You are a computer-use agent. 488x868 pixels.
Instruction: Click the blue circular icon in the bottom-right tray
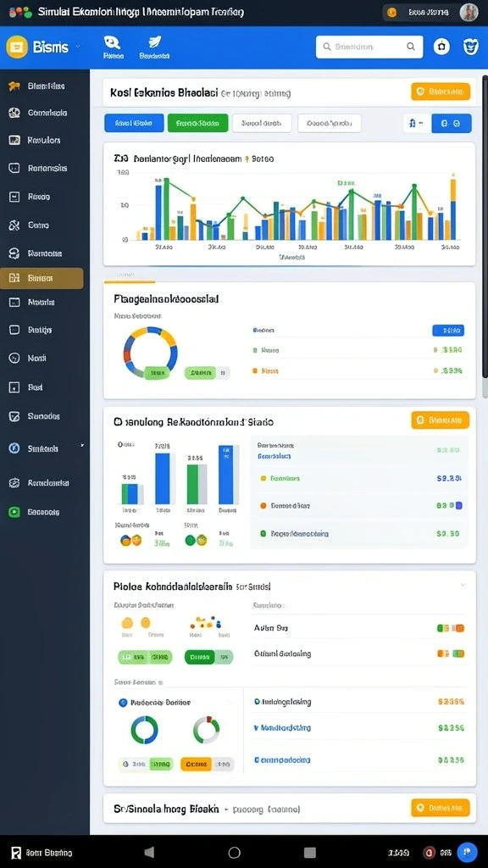pyautogui.click(x=467, y=852)
